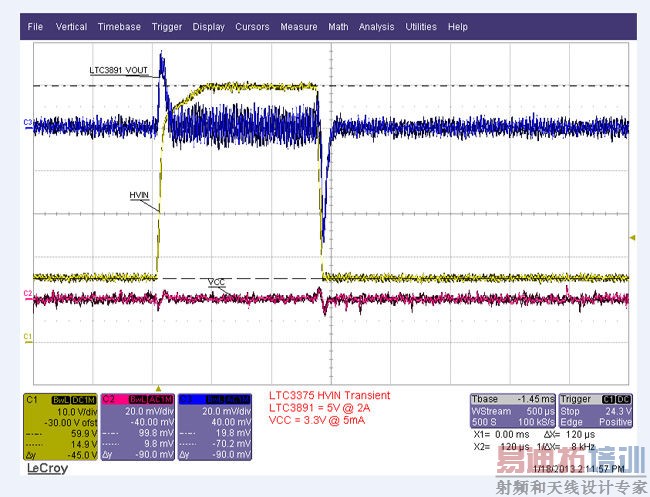Open the Tbase timebase descriptor box
The height and width of the screenshot is (497, 650).
(513, 411)
